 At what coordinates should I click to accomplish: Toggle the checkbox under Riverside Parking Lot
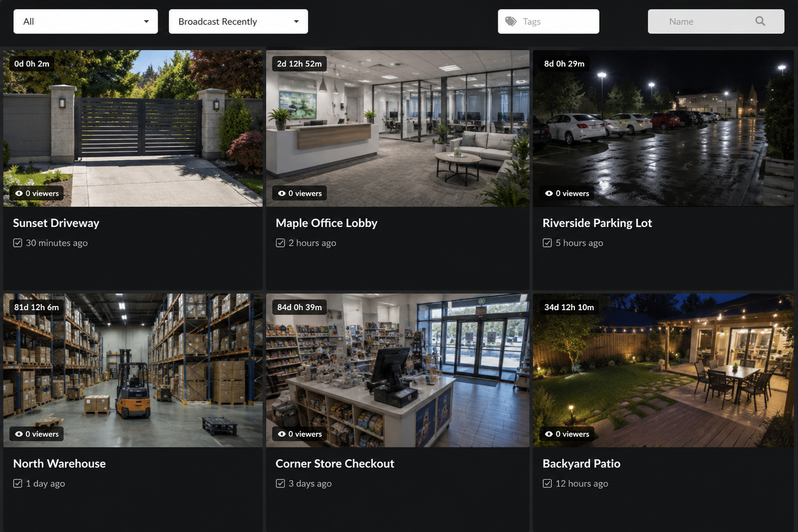(x=547, y=243)
